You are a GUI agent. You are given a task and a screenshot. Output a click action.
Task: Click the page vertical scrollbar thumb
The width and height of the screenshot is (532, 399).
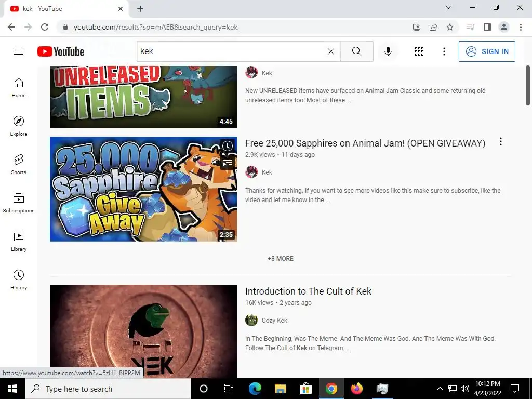click(528, 86)
